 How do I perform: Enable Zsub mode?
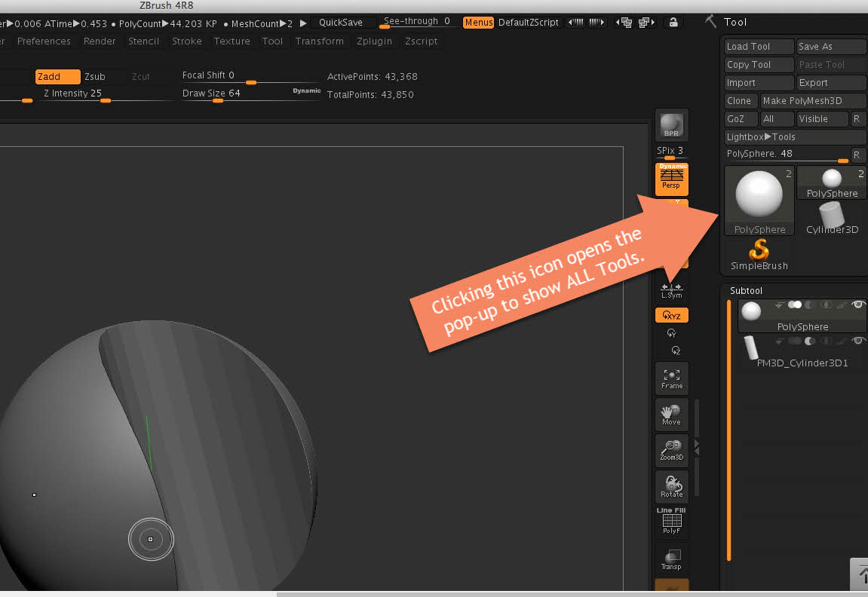(95, 76)
